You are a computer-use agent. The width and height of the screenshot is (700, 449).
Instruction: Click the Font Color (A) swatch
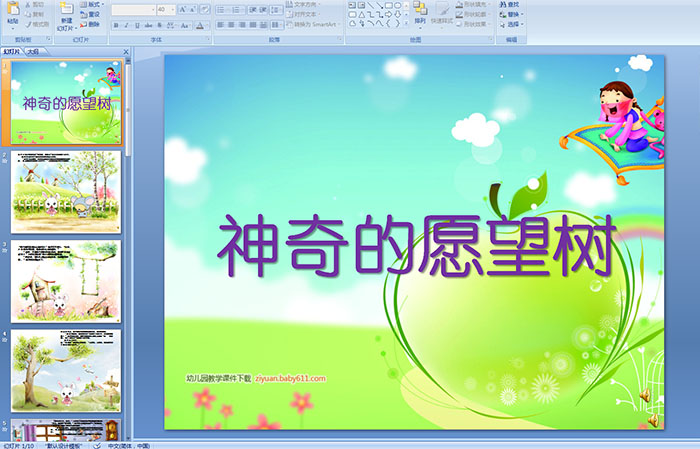tap(200, 25)
